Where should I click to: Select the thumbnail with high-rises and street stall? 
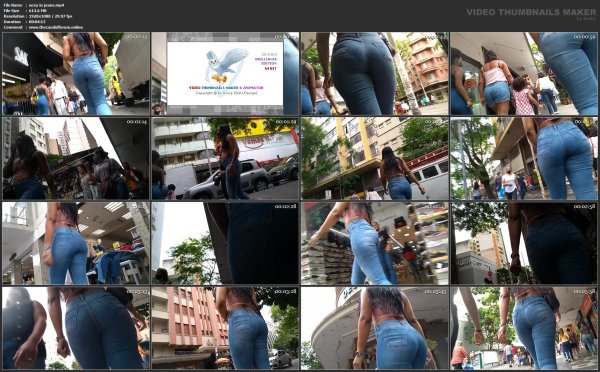point(76,158)
